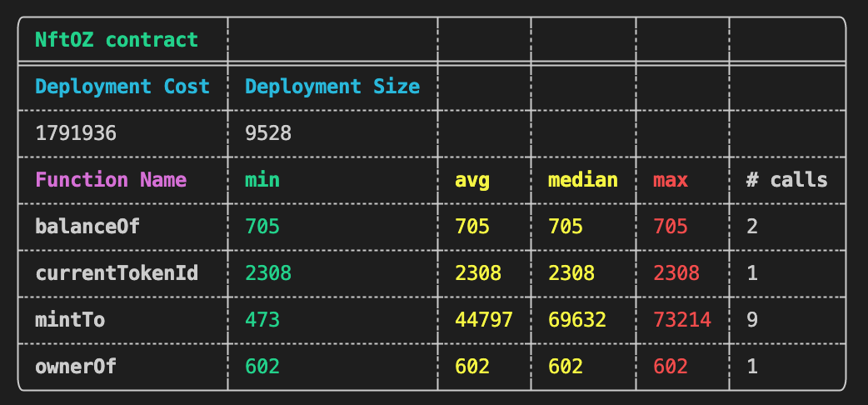
Task: Click the green "min" column header
Action: [262, 180]
